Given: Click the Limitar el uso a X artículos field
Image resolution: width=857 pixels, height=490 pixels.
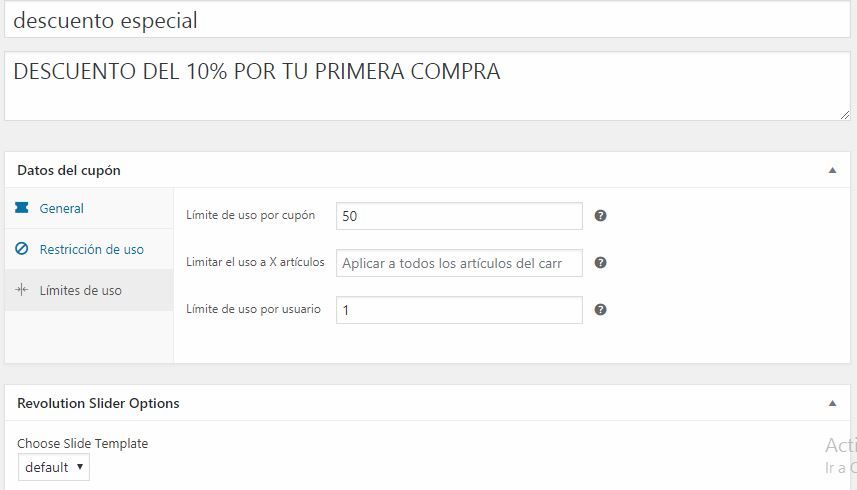Looking at the screenshot, I should point(459,263).
